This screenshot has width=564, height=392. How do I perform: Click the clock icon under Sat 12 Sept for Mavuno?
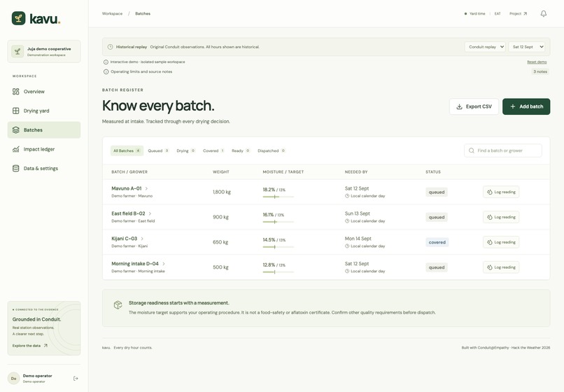click(x=347, y=196)
